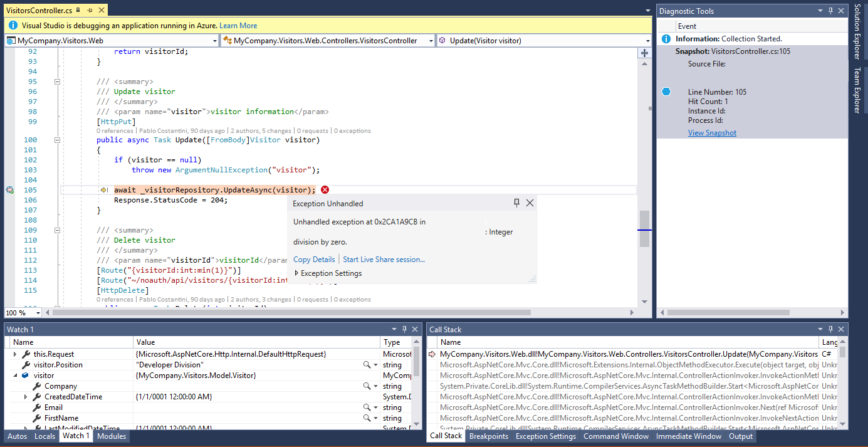Toggle auto-hide pin on the Watch 1 panel
The height and width of the screenshot is (447, 868).
coord(404,329)
